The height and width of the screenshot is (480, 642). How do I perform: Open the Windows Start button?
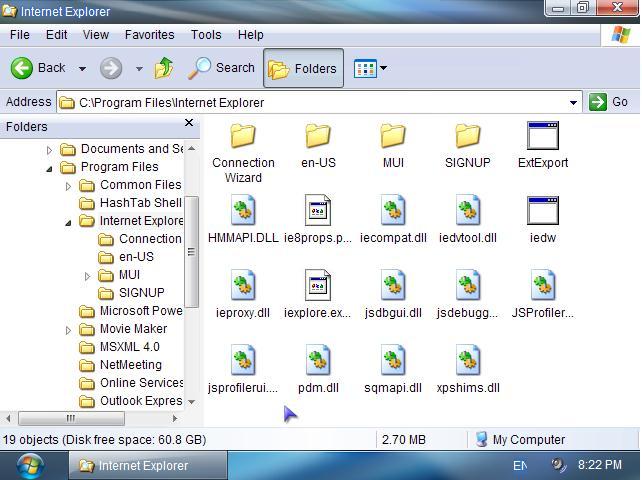point(30,466)
